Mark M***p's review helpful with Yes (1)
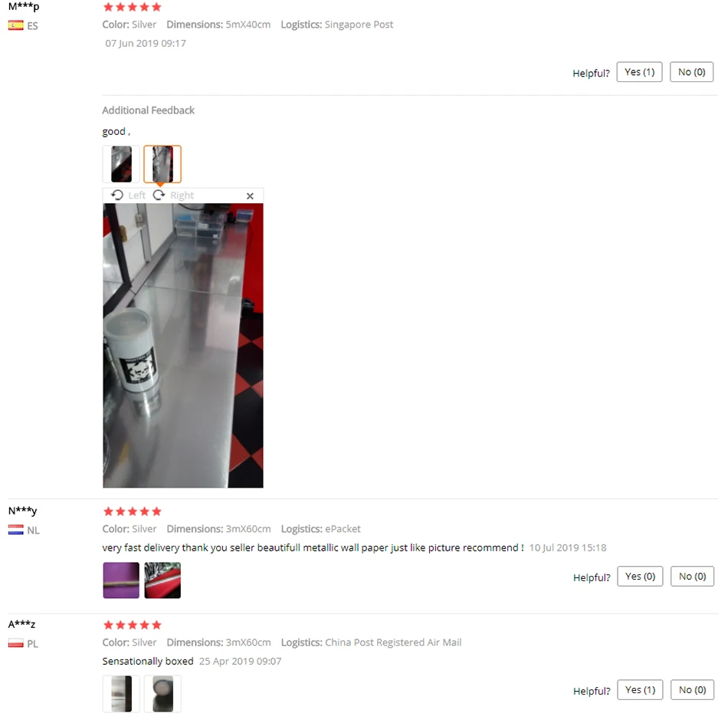 [639, 72]
